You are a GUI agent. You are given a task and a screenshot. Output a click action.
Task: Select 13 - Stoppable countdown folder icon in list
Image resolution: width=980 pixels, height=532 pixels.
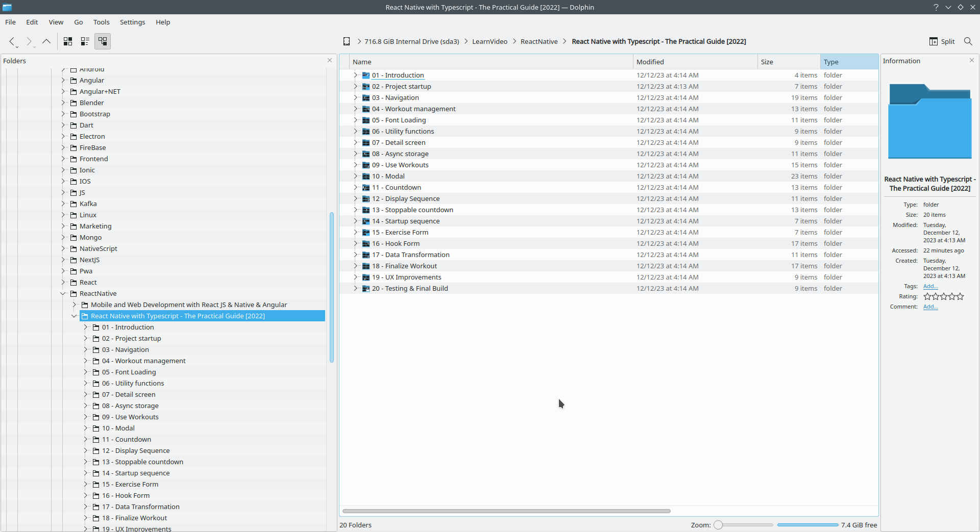tap(366, 210)
